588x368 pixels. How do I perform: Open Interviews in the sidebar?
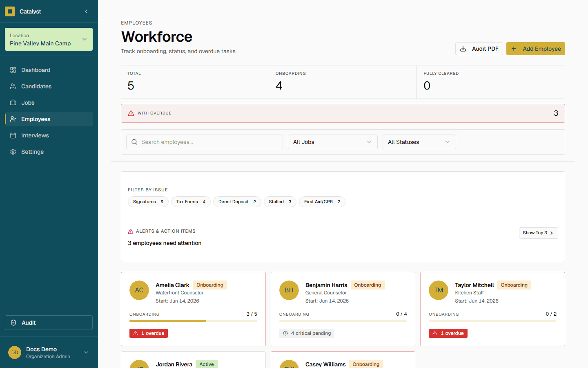(49, 135)
